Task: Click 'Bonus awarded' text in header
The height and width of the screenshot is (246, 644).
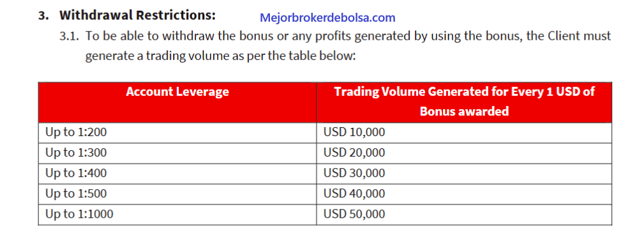Action: point(464,111)
